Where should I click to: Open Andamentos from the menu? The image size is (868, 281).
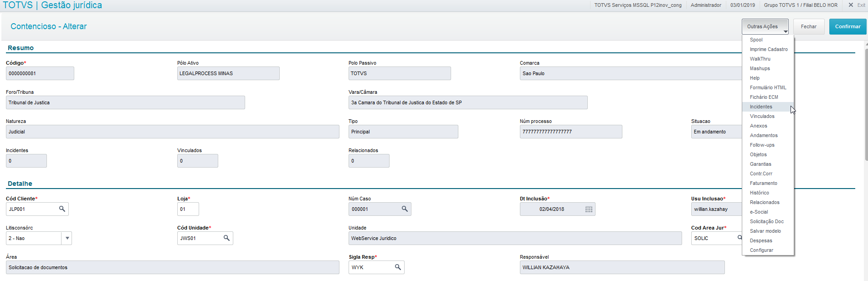point(764,135)
